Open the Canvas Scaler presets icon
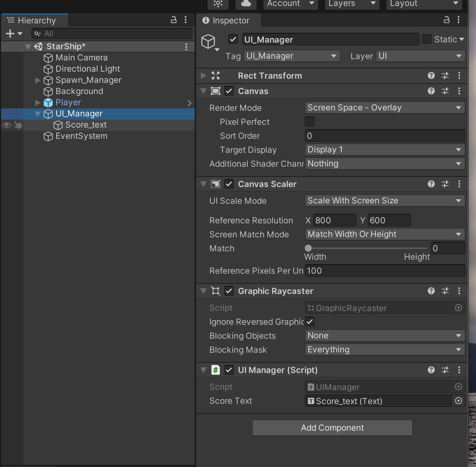 click(445, 184)
